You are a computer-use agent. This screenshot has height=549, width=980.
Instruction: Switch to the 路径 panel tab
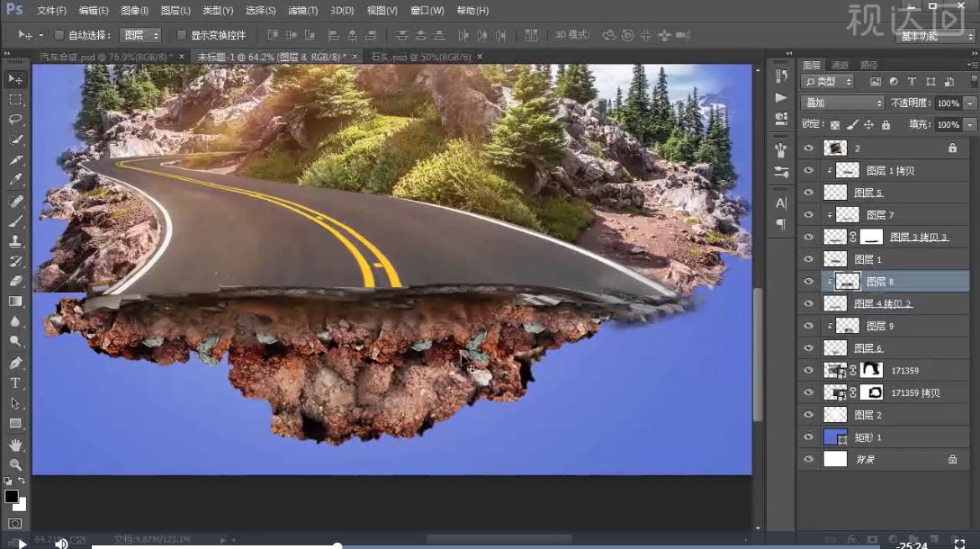(869, 65)
